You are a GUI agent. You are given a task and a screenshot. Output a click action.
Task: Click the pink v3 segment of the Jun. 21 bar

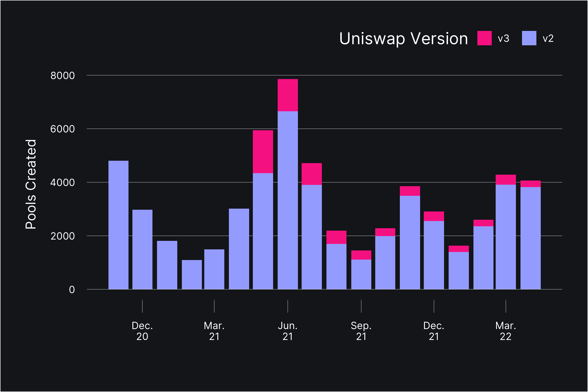click(288, 95)
